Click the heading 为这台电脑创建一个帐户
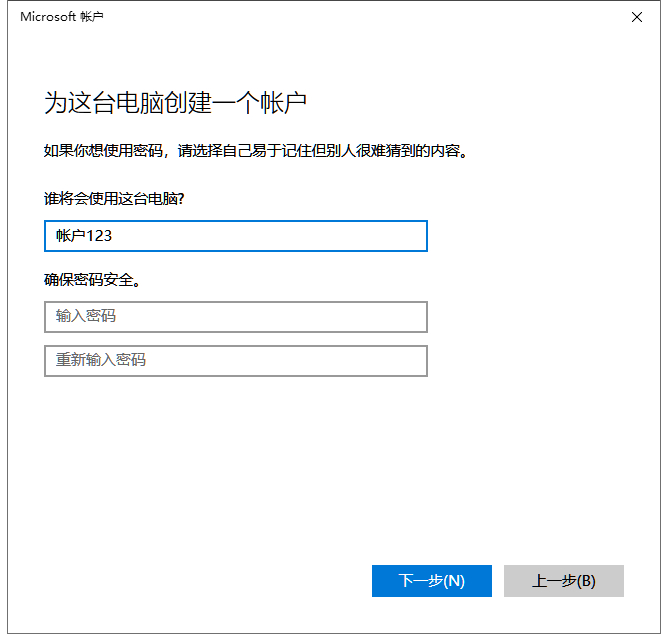Viewport: 668px width, 641px height. pos(175,102)
